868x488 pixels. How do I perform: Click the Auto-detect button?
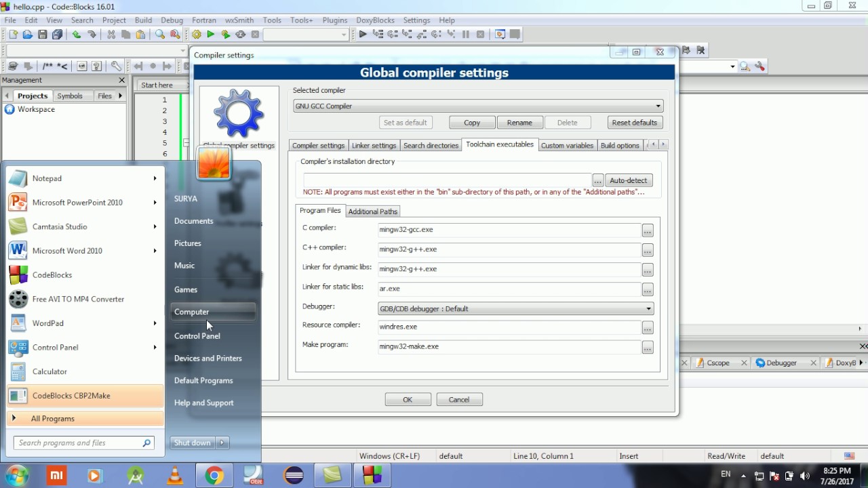coord(629,180)
